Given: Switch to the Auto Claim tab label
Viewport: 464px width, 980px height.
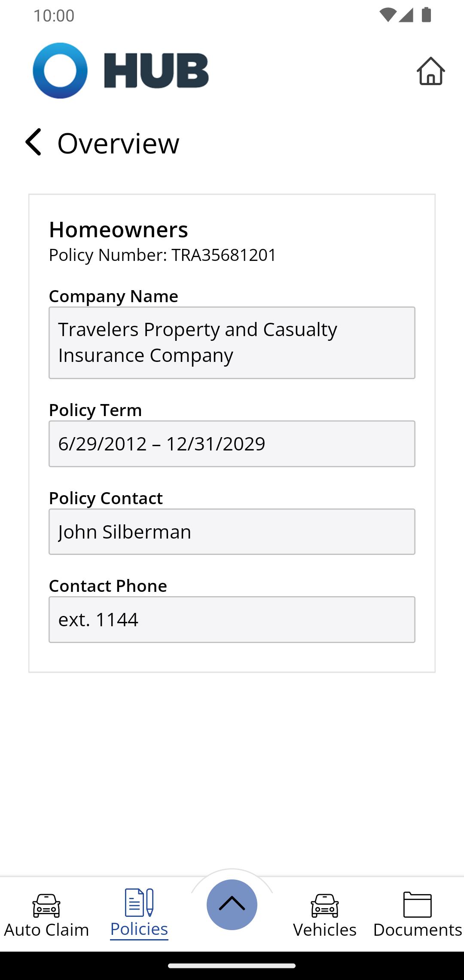Looking at the screenshot, I should click(x=46, y=929).
